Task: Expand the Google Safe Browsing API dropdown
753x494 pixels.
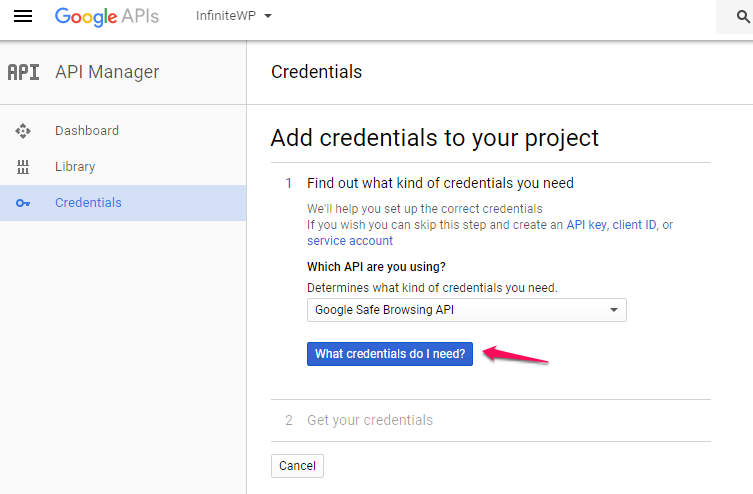Action: click(466, 310)
